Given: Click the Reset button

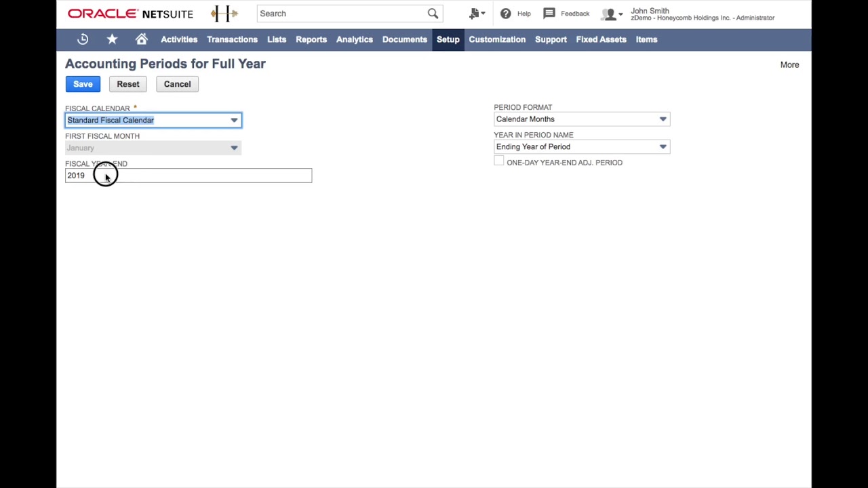Looking at the screenshot, I should pyautogui.click(x=128, y=84).
